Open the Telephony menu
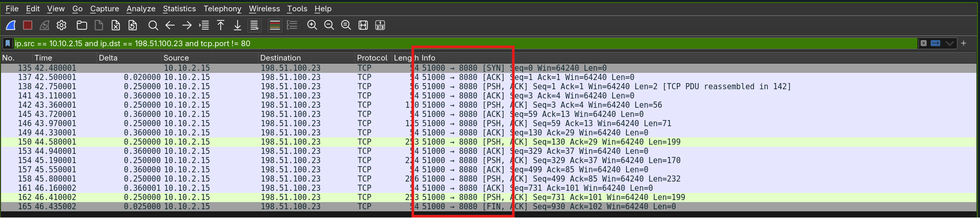Viewport: 980px width, 218px height. [222, 9]
